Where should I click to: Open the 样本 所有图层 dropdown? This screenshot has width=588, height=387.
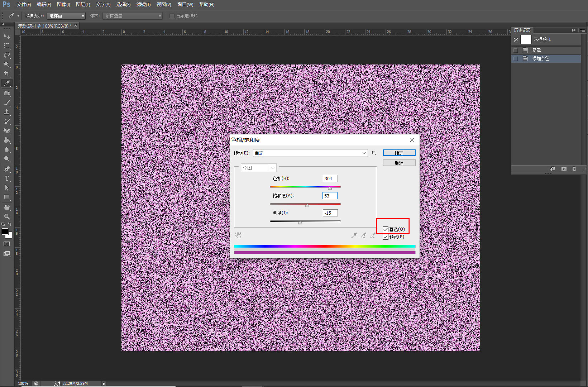[x=133, y=16]
